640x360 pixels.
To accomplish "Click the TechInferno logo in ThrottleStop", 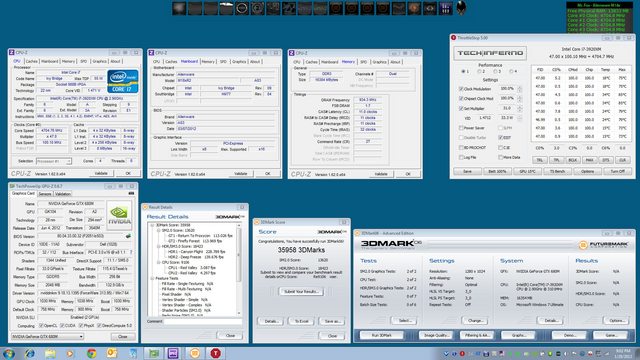I will pos(490,53).
